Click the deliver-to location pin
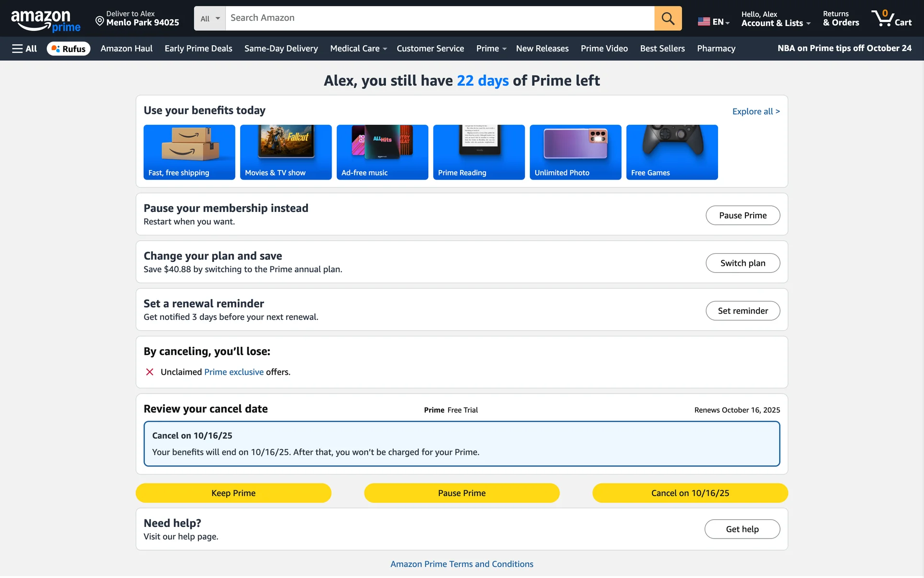 [x=100, y=21]
